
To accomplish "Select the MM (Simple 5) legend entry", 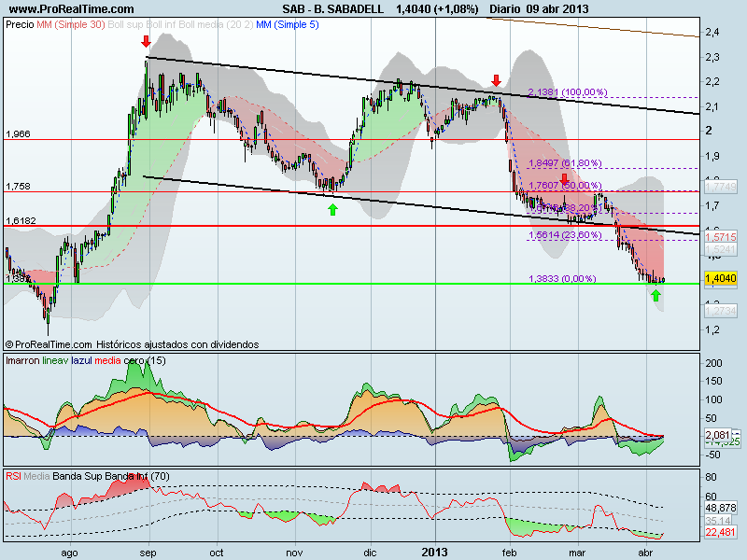I will (x=288, y=24).
